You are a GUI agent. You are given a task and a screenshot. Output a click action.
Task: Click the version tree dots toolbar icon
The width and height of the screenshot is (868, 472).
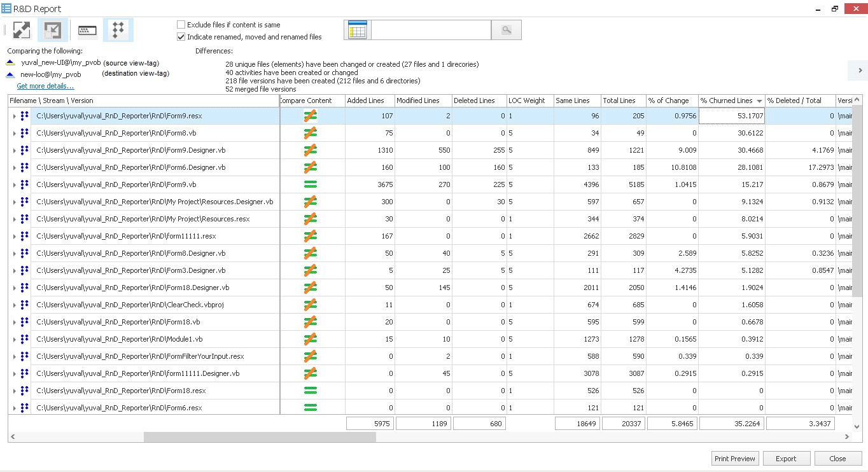pos(118,30)
